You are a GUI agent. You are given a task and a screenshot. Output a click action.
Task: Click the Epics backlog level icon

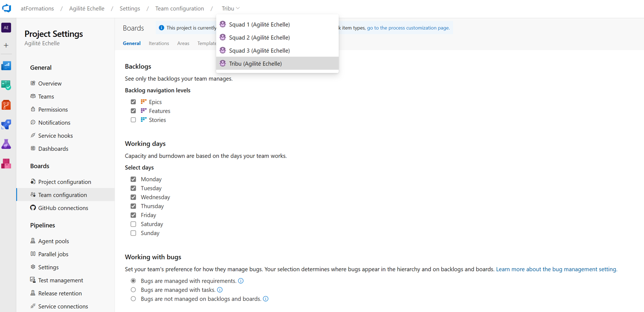[144, 101]
